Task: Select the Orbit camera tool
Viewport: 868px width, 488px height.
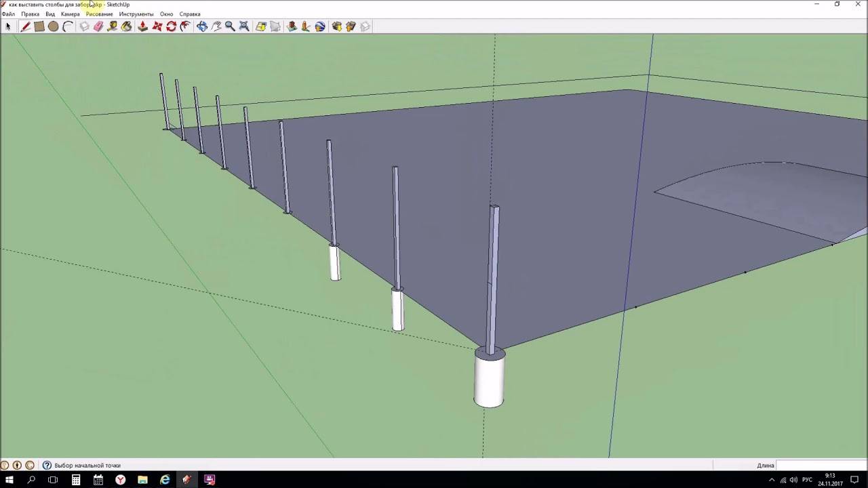Action: pyautogui.click(x=202, y=26)
